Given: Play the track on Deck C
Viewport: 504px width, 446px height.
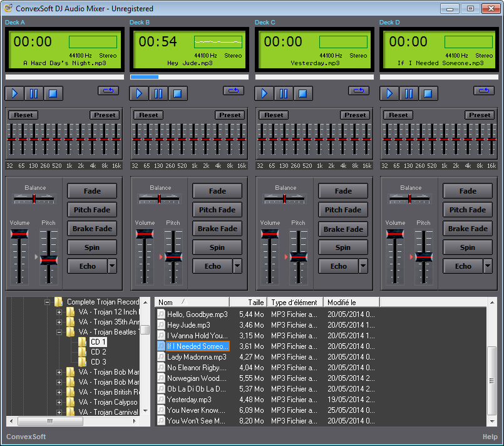Looking at the screenshot, I should (x=264, y=93).
